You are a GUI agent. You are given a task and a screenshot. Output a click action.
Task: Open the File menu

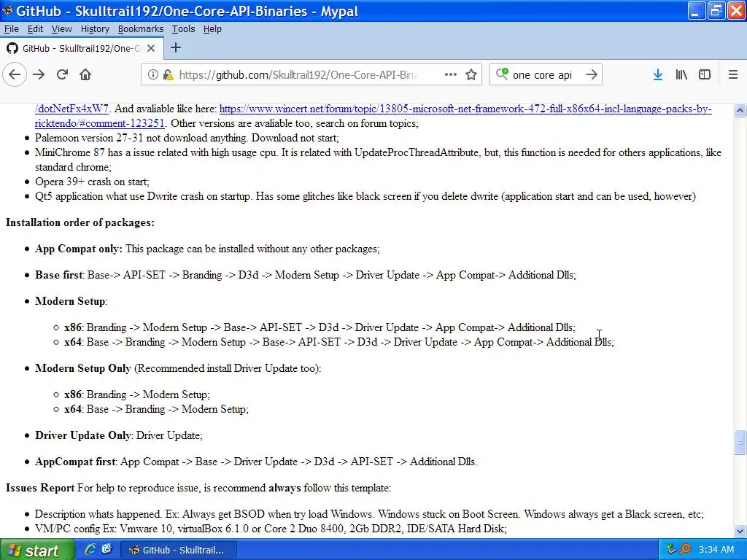(x=12, y=29)
